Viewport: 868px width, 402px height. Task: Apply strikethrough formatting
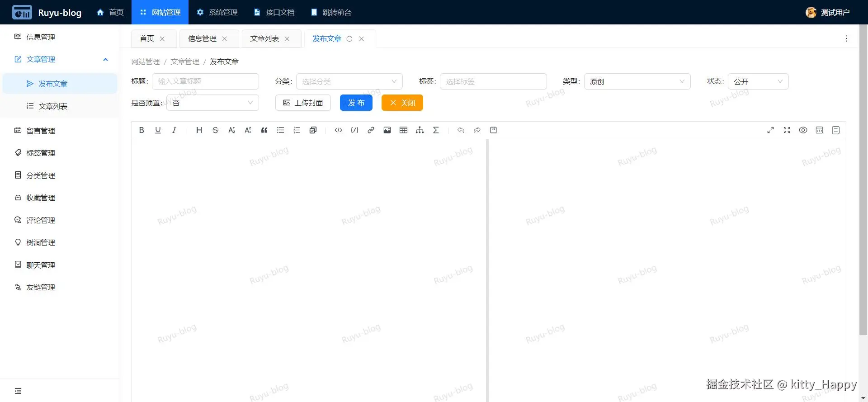215,130
